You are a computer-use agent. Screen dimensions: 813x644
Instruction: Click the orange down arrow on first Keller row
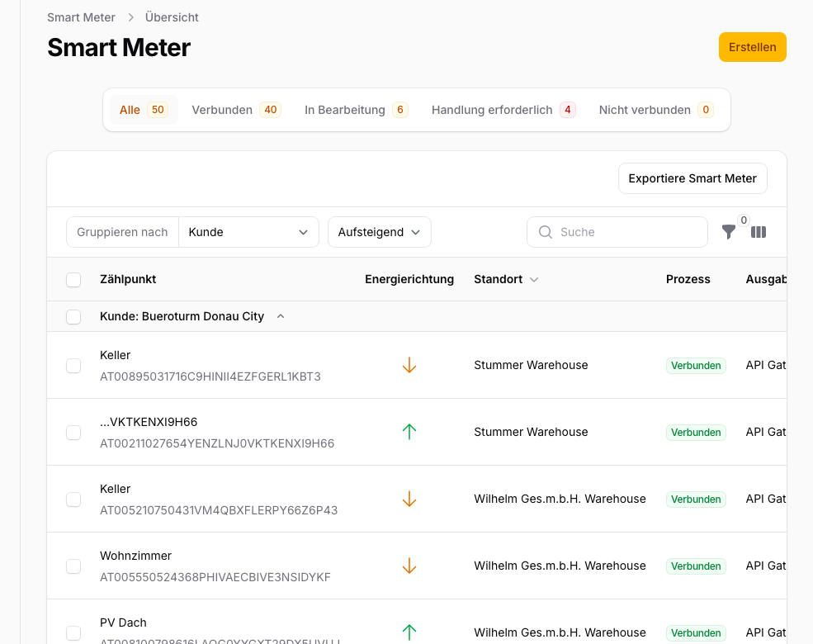tap(409, 364)
